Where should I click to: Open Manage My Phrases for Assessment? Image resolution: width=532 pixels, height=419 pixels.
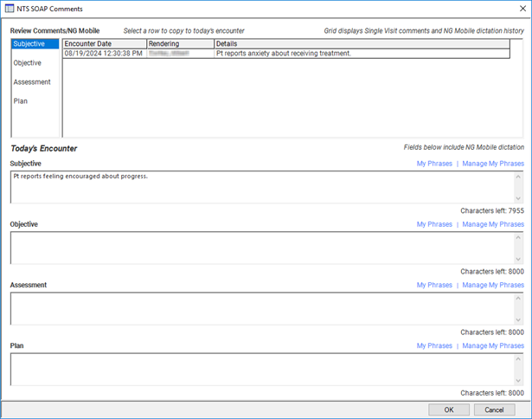[x=493, y=285]
